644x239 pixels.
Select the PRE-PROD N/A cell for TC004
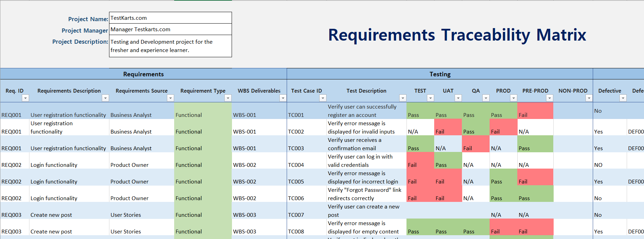(x=535, y=161)
